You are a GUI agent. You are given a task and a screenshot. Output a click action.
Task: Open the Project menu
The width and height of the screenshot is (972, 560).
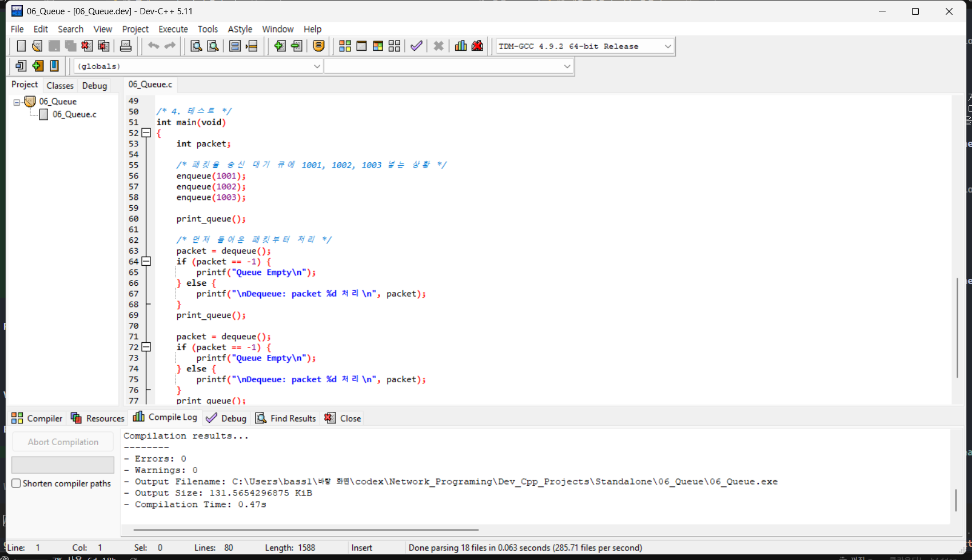coord(136,29)
